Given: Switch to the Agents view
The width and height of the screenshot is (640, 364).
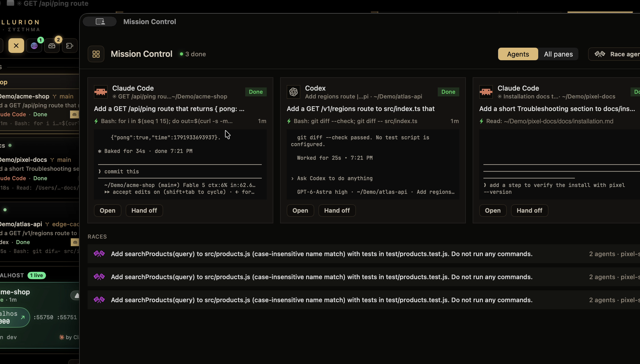Looking at the screenshot, I should (x=518, y=54).
